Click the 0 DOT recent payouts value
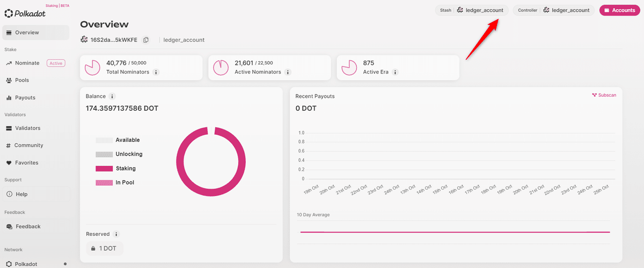Viewport: 644px width, 268px height. pyautogui.click(x=306, y=108)
